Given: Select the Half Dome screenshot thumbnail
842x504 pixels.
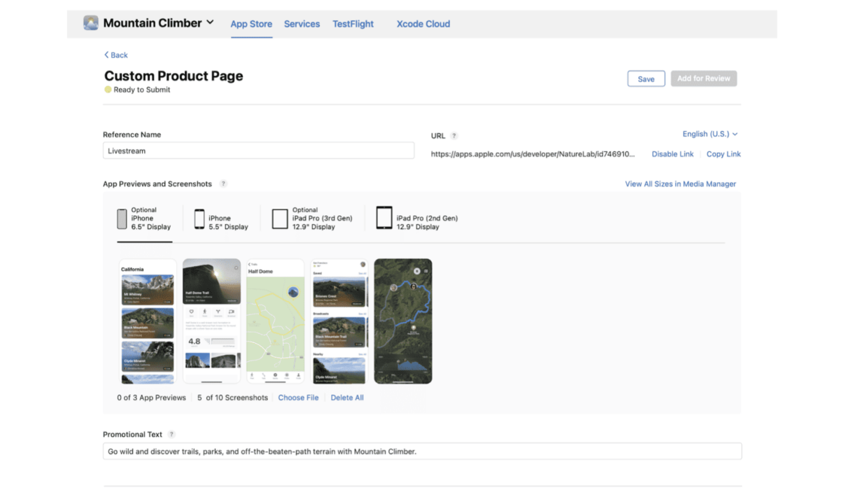Looking at the screenshot, I should (275, 321).
